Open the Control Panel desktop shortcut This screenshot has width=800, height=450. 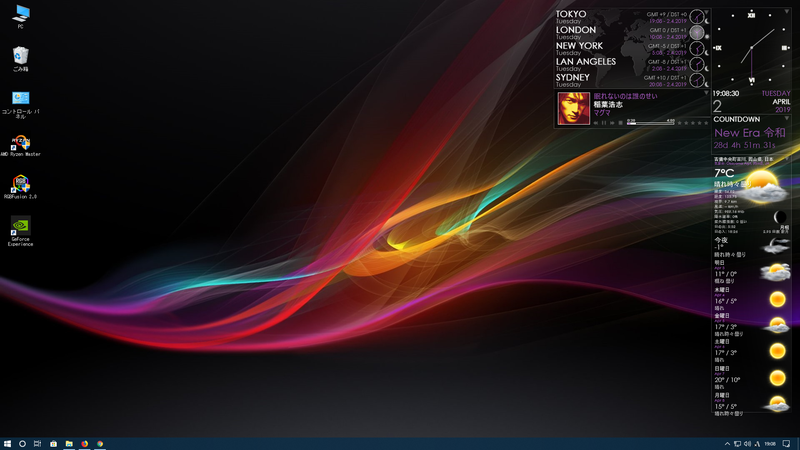pos(21,98)
